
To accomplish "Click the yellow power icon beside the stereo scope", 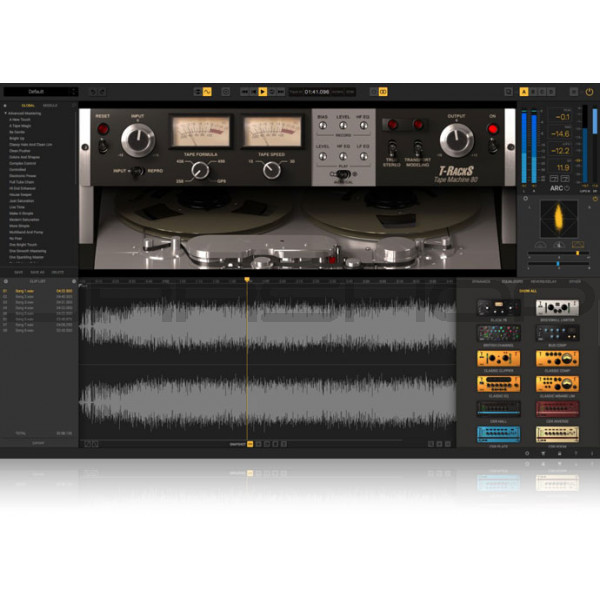I will pyautogui.click(x=595, y=199).
